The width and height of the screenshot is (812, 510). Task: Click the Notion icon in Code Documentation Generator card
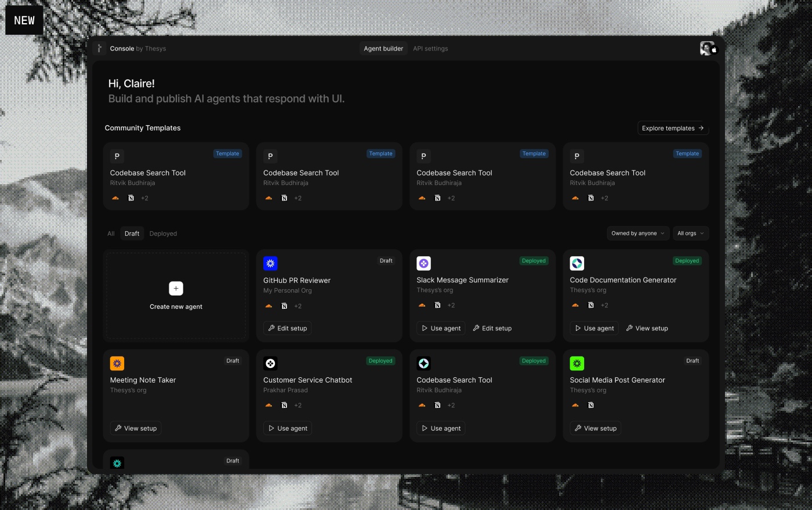point(590,305)
